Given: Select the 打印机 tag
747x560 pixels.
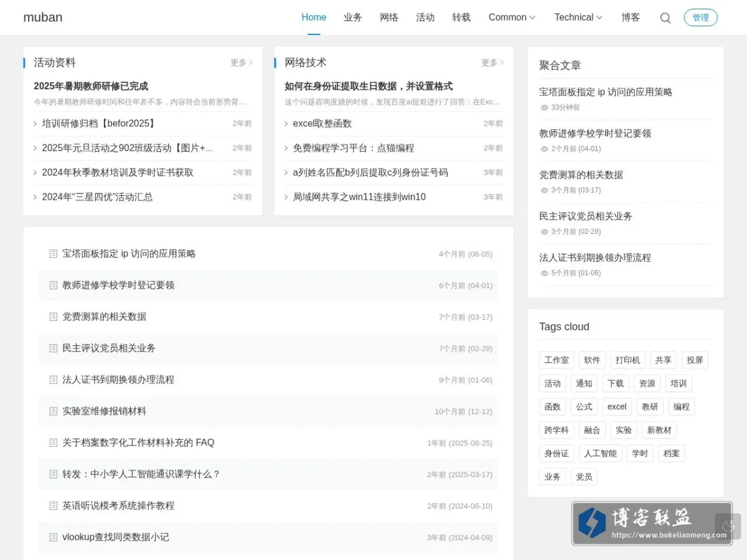Looking at the screenshot, I should pyautogui.click(x=628, y=360).
